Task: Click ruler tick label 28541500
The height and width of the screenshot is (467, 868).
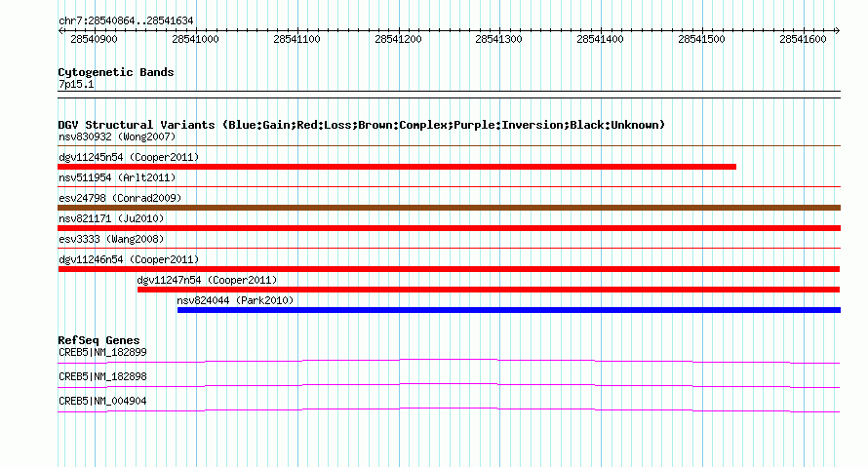Action: pyautogui.click(x=701, y=39)
